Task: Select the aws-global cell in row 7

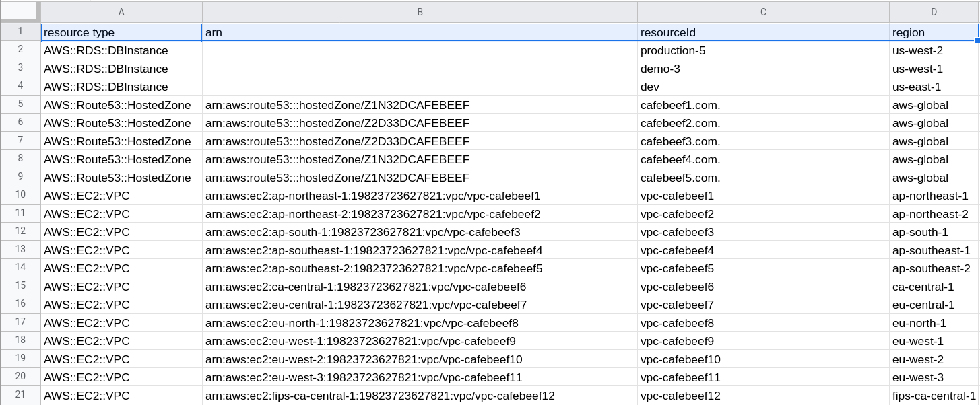Action: pyautogui.click(x=934, y=141)
